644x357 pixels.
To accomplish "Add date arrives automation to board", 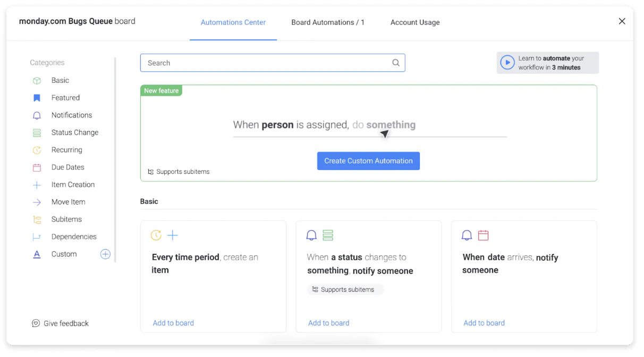I will (x=484, y=323).
